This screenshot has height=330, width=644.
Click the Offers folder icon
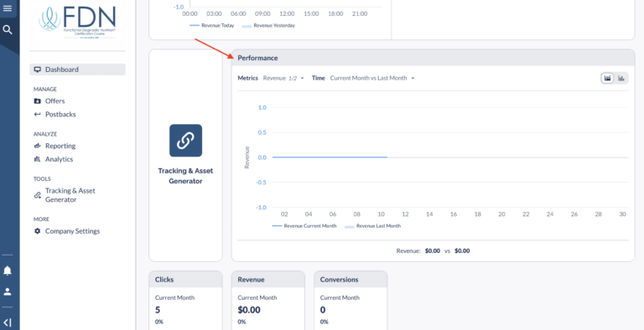point(38,101)
